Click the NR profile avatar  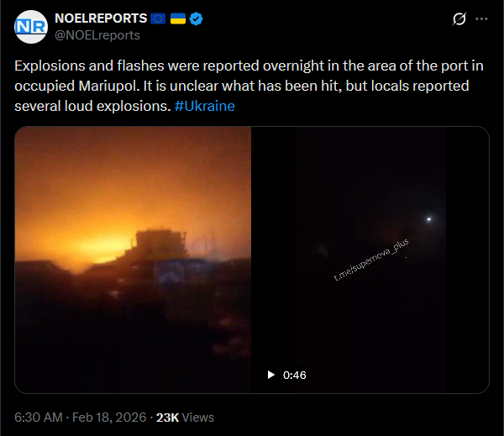[x=31, y=27]
